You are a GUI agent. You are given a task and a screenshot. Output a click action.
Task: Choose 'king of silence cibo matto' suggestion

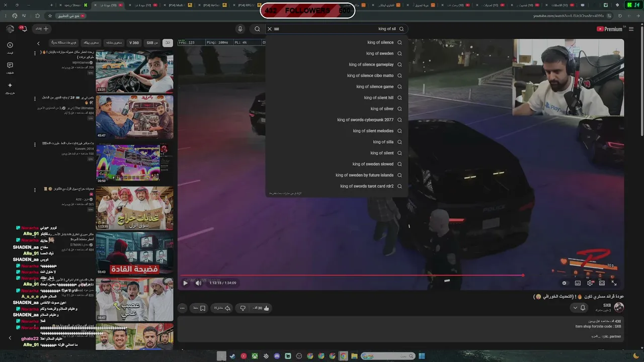337,76
